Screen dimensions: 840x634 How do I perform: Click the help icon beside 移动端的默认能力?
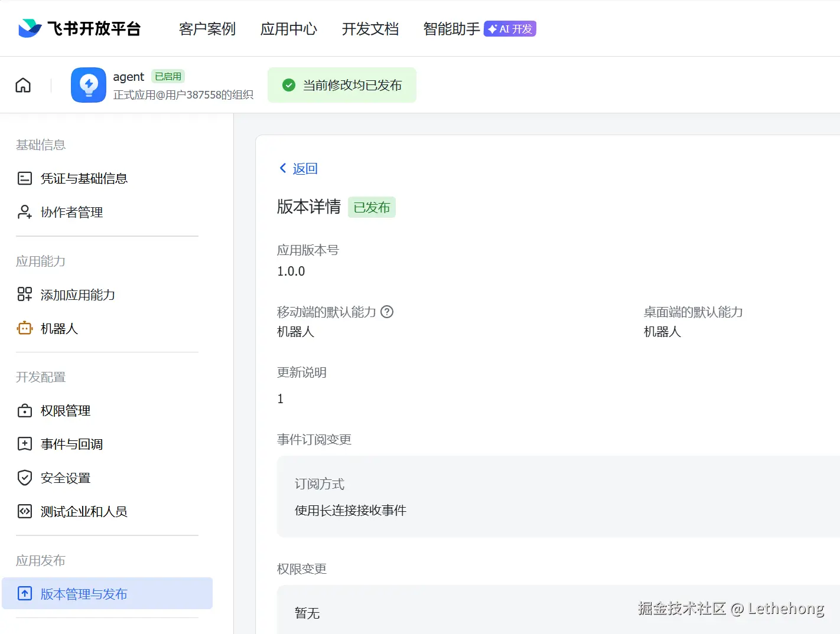point(387,312)
